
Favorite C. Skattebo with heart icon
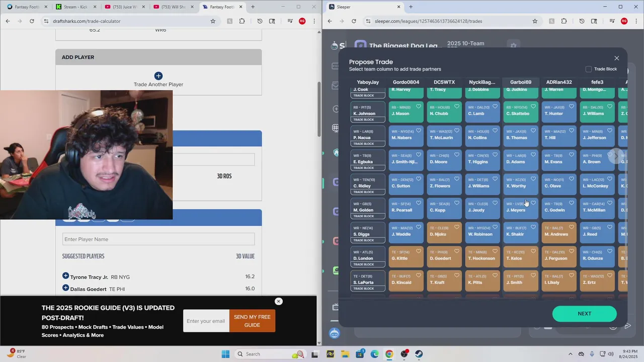pyautogui.click(x=533, y=107)
